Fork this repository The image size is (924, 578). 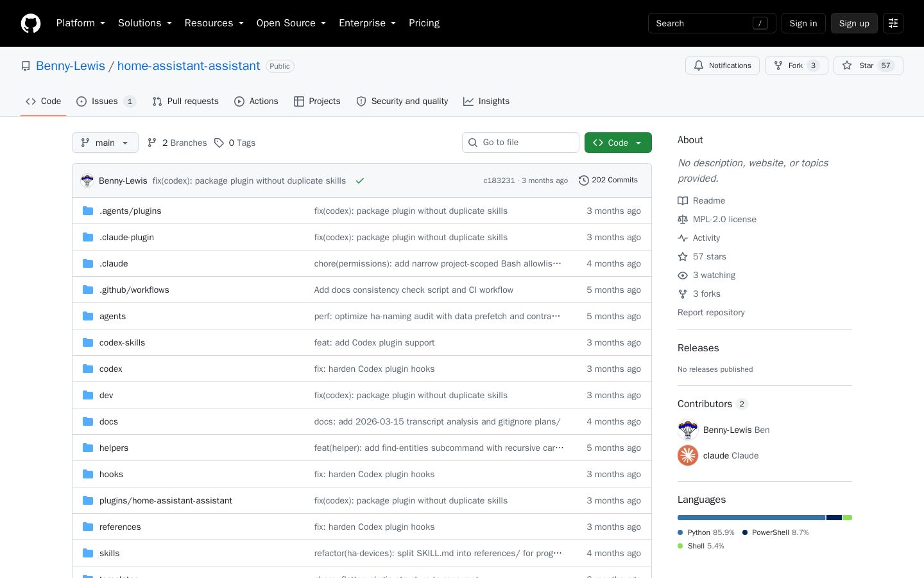tap(796, 66)
